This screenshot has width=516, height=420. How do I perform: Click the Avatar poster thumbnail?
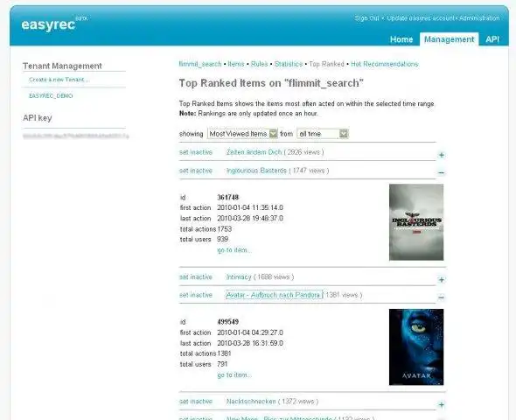coord(416,346)
